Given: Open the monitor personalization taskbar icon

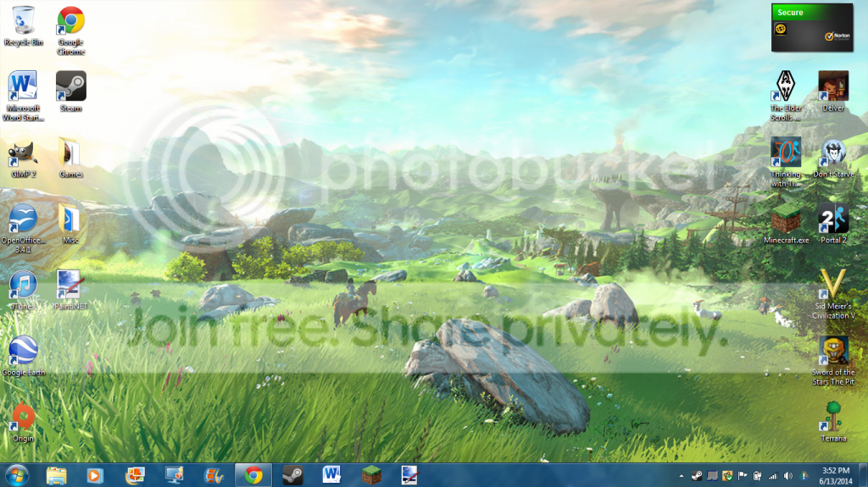Looking at the screenshot, I should [174, 475].
